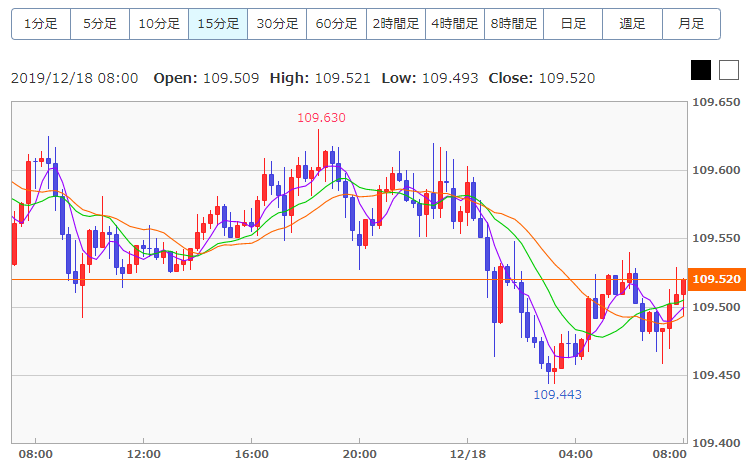Viewport: 756px width, 466px height.
Task: Click the 2019/12/18 08:00 date text
Action: 75,78
